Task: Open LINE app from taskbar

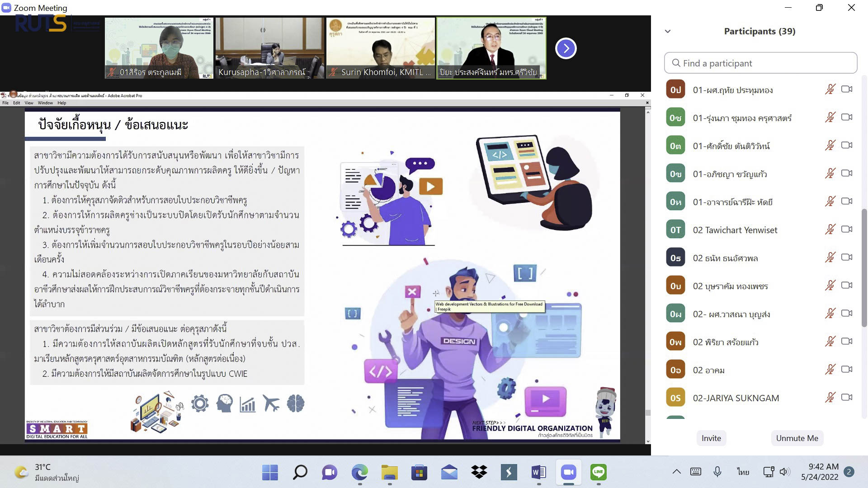Action: coord(598,473)
